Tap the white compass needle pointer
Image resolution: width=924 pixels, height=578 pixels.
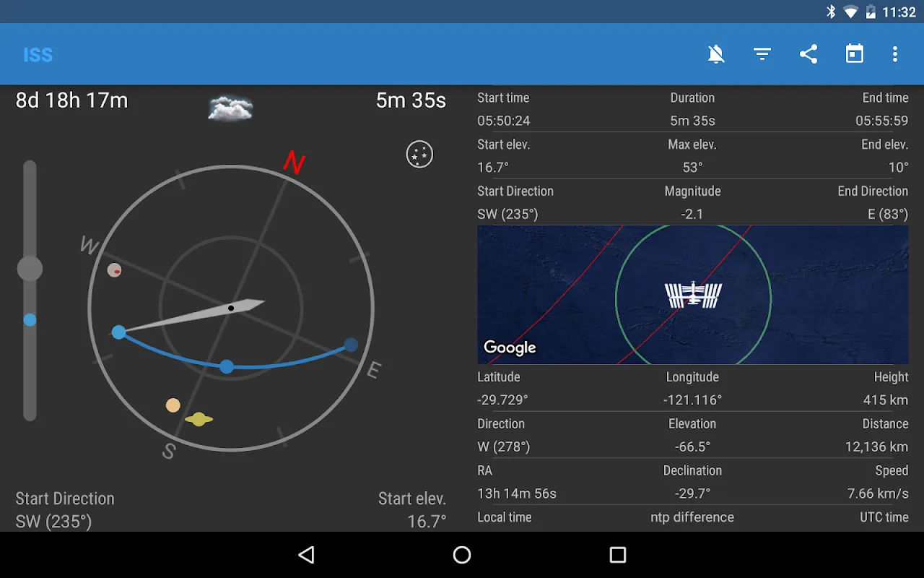(192, 316)
